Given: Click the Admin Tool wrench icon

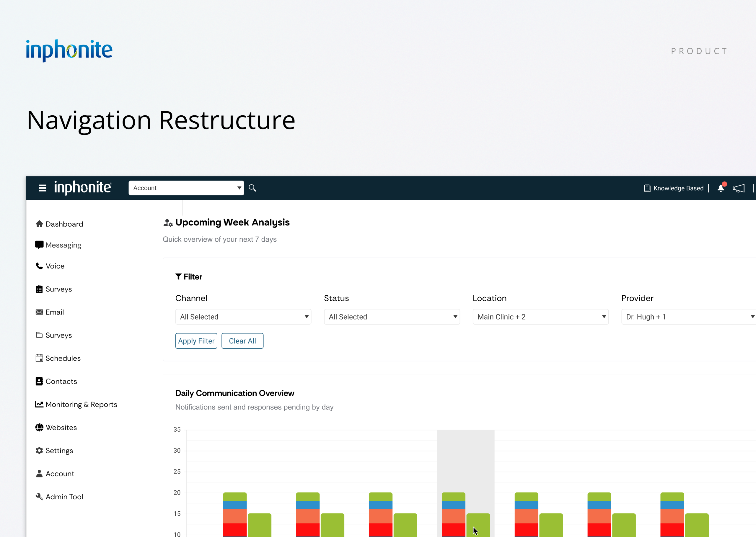Looking at the screenshot, I should [x=39, y=497].
